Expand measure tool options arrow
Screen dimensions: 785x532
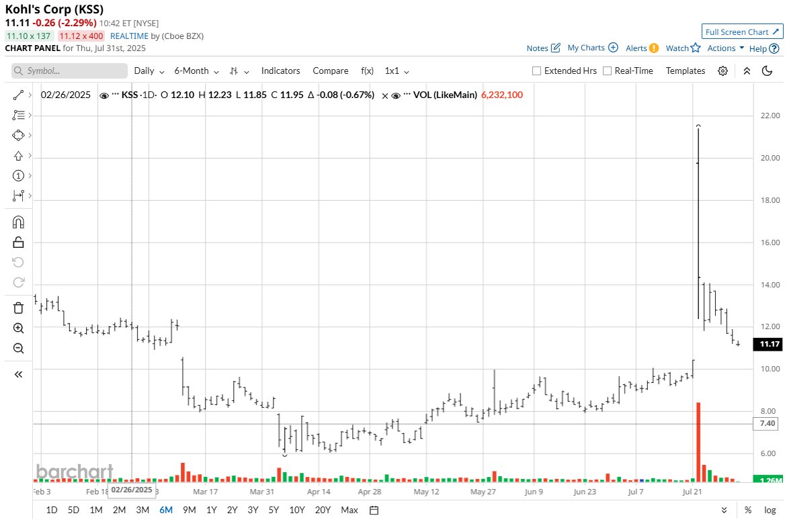(30, 195)
